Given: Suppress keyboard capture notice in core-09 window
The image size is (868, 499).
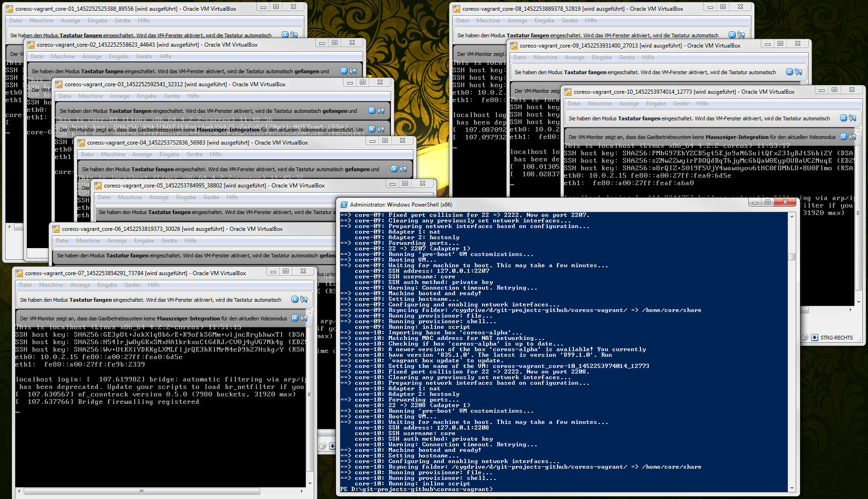Looking at the screenshot, I should click(x=799, y=72).
